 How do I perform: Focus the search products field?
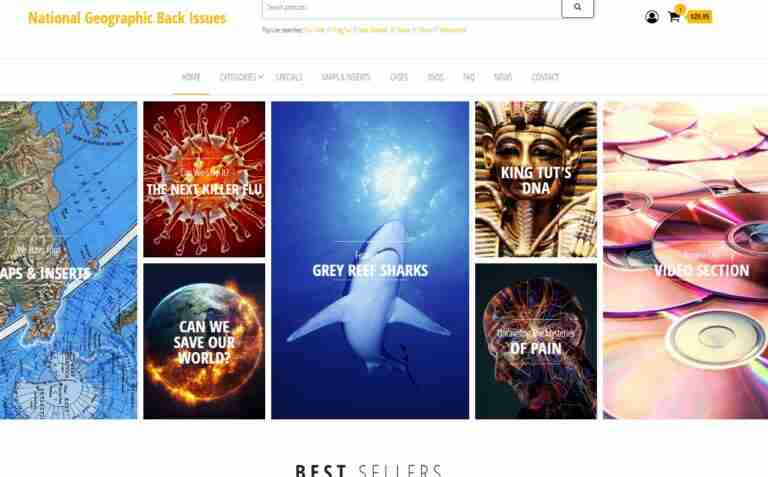click(x=412, y=8)
